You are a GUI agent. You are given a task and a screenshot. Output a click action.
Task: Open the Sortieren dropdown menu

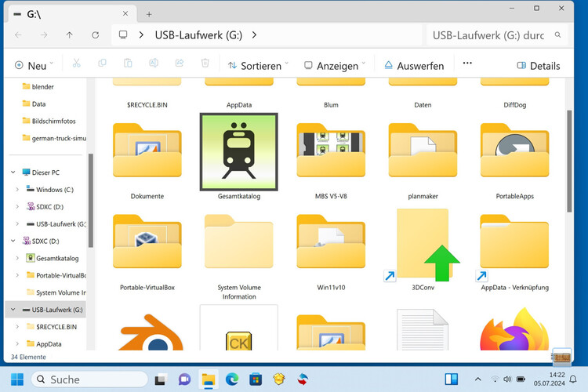258,66
